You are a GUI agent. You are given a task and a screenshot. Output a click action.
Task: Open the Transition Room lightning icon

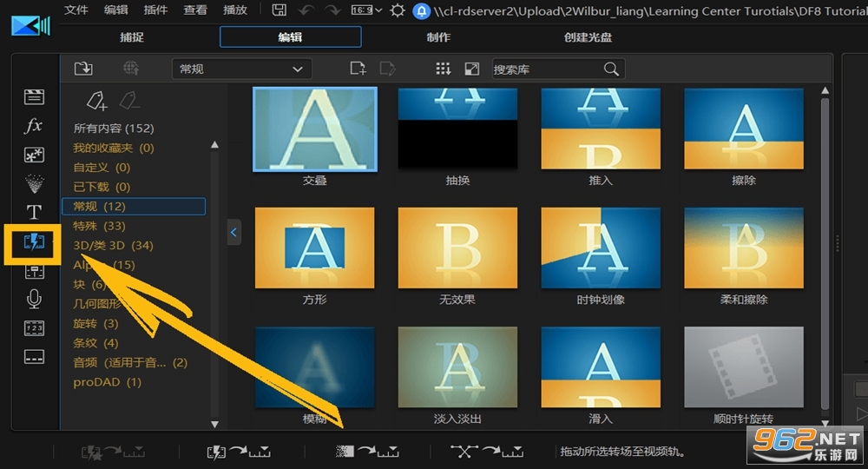[34, 241]
